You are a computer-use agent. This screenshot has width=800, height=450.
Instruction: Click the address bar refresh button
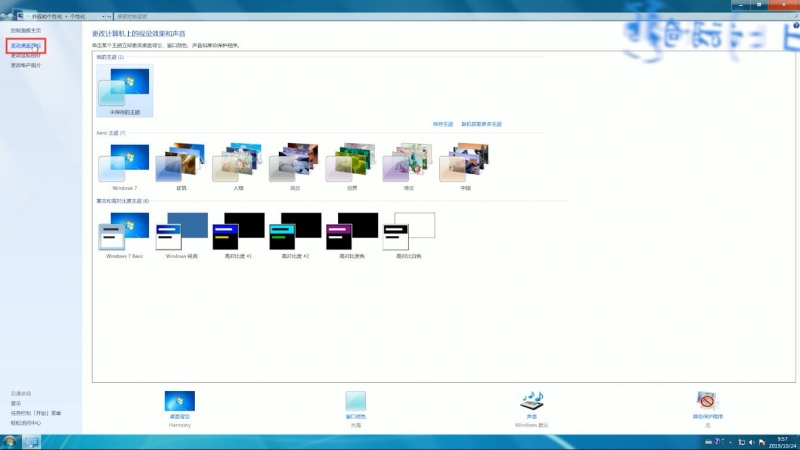click(109, 16)
